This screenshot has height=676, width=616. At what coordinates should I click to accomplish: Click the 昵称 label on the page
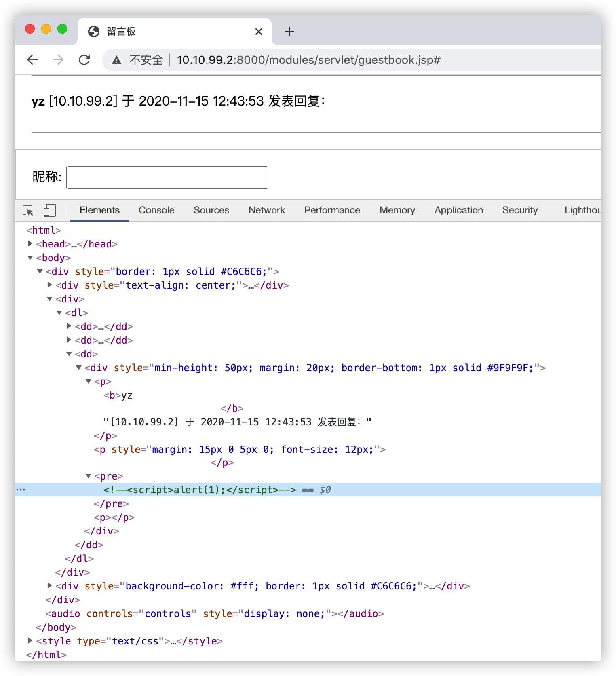[x=47, y=177]
